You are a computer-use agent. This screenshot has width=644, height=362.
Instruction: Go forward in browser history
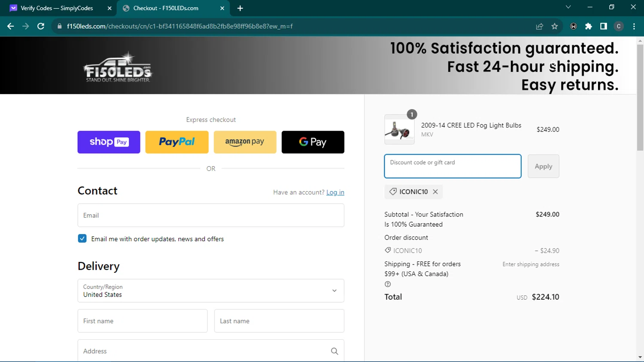click(x=26, y=26)
